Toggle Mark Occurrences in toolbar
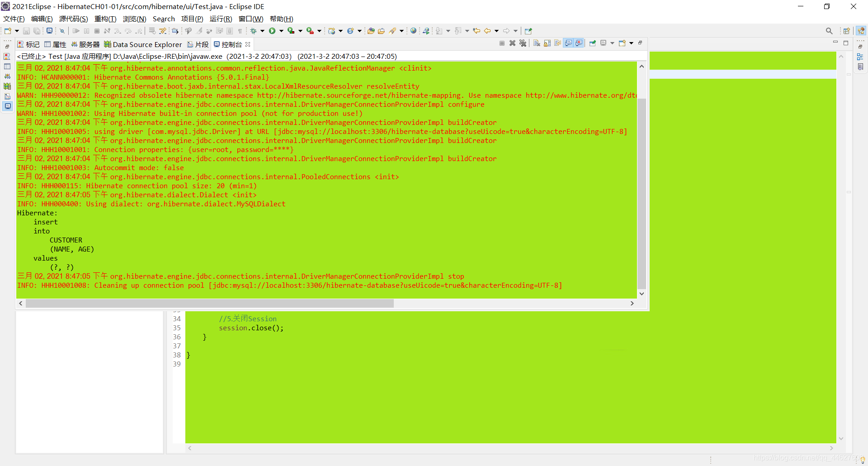The image size is (868, 466). [199, 31]
